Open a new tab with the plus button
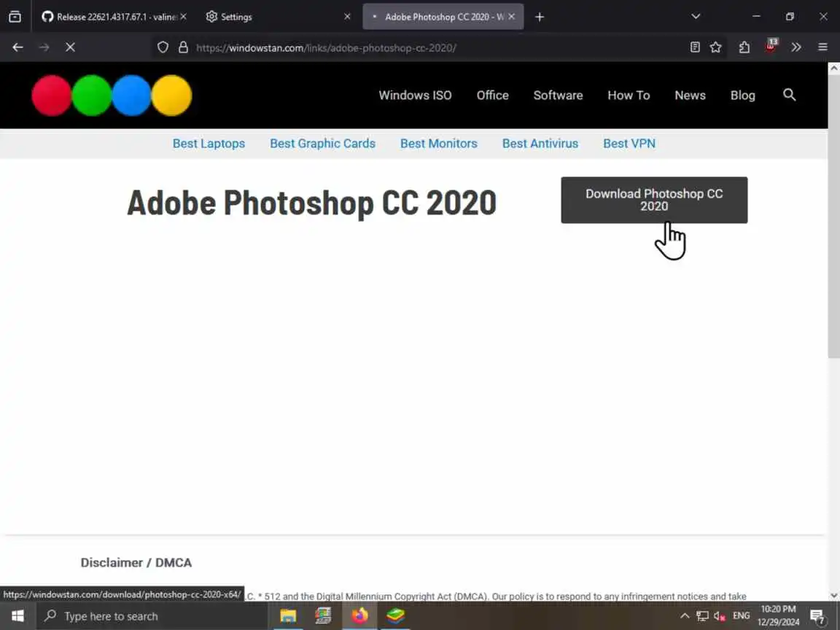 [x=540, y=17]
